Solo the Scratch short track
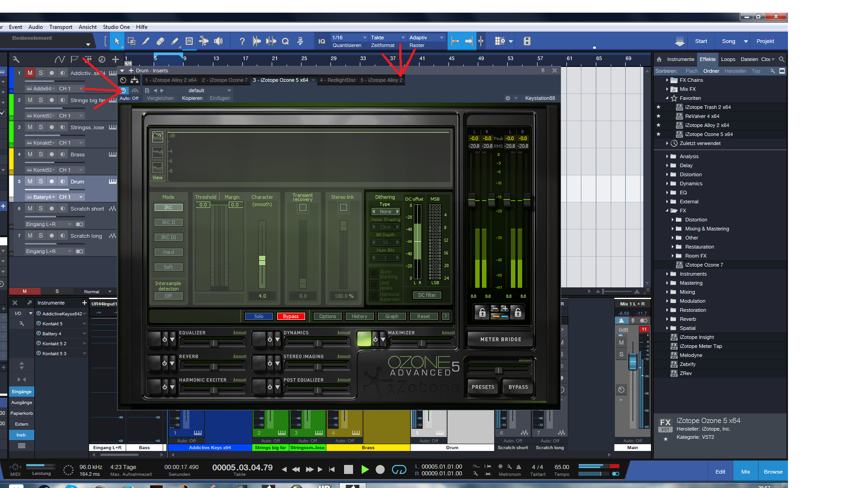This screenshot has width=868, height=488. pos(41,209)
